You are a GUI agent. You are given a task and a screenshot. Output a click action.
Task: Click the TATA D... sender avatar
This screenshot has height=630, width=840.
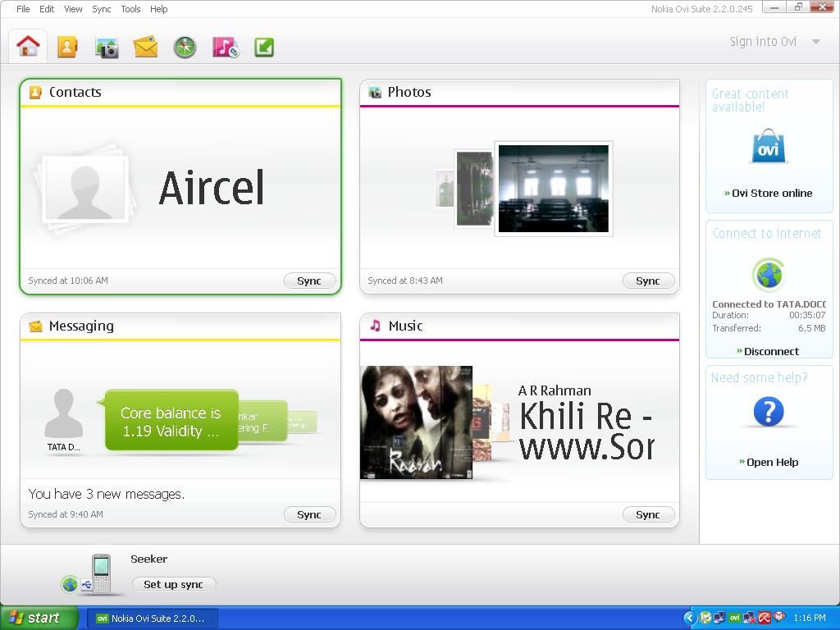64,413
